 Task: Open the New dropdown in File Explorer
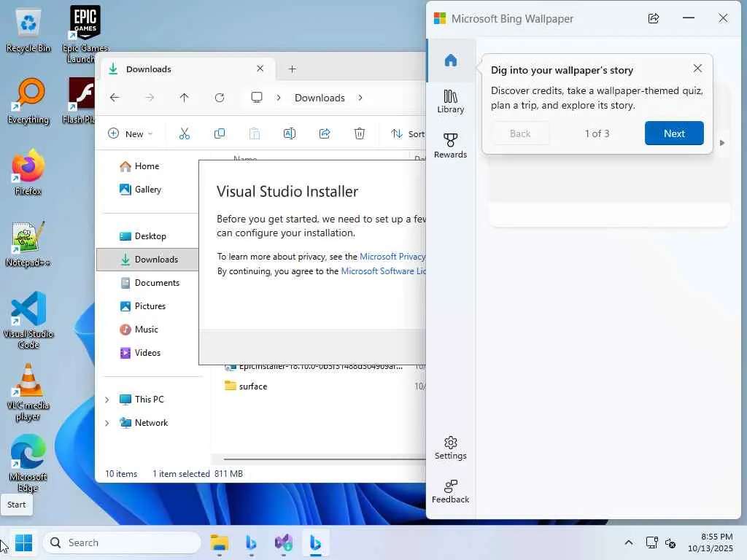131,134
